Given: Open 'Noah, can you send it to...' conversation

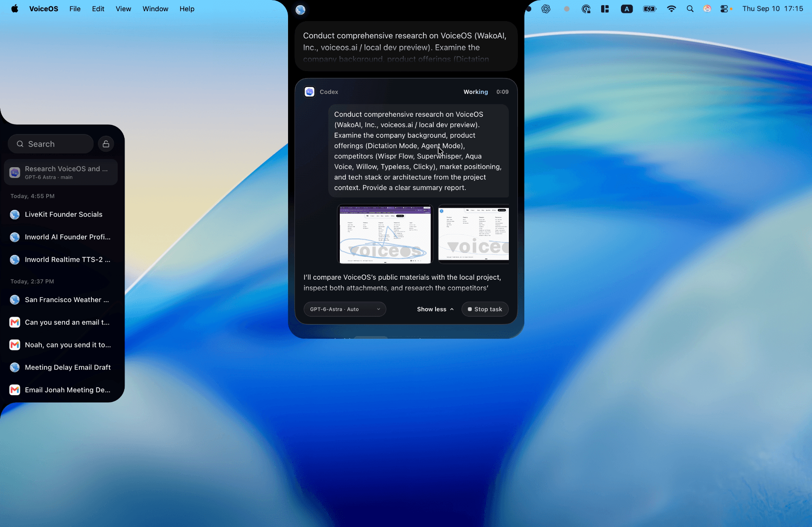Looking at the screenshot, I should tap(61, 345).
